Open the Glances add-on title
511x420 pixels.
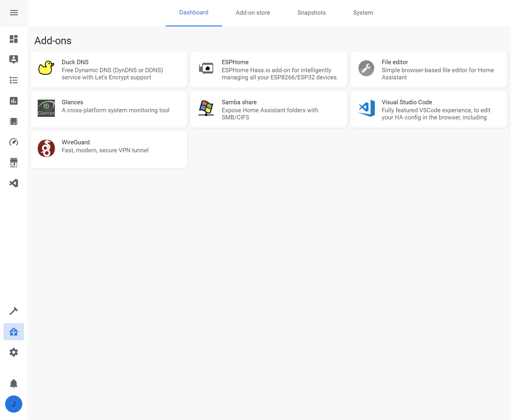[x=72, y=102]
